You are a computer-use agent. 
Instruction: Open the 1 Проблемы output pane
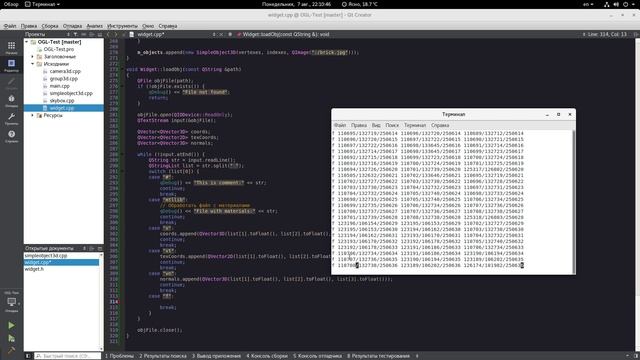pyautogui.click(x=119, y=356)
